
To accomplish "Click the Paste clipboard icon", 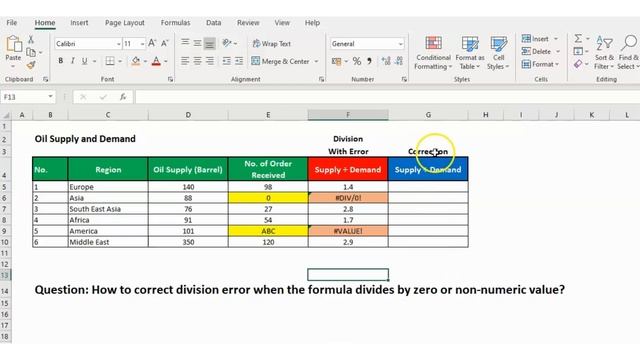I will tap(13, 44).
